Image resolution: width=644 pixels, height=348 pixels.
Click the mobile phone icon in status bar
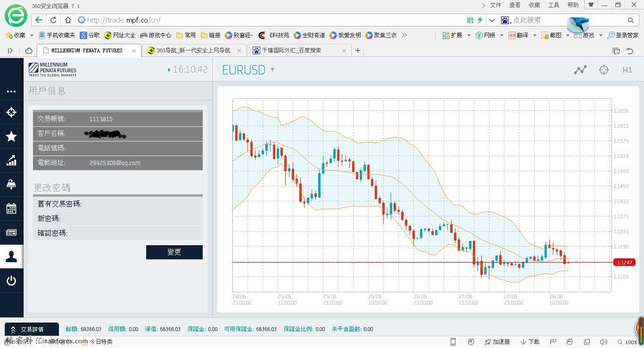coord(453,342)
